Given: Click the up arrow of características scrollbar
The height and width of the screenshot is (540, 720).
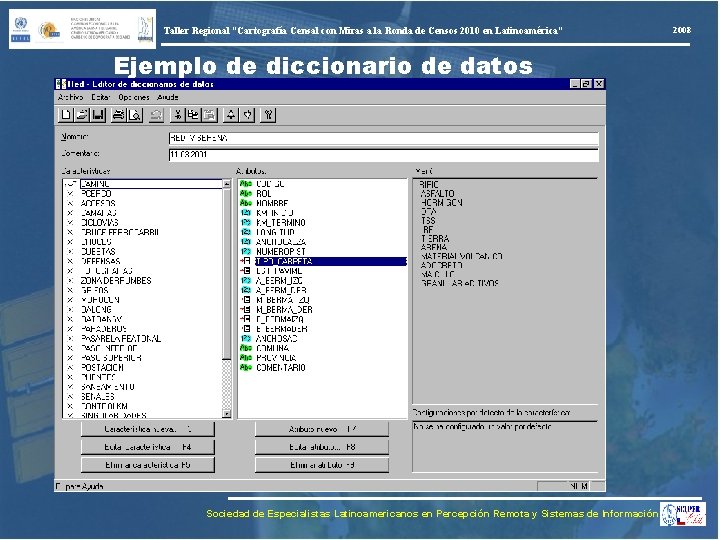Looking at the screenshot, I should click(x=226, y=184).
